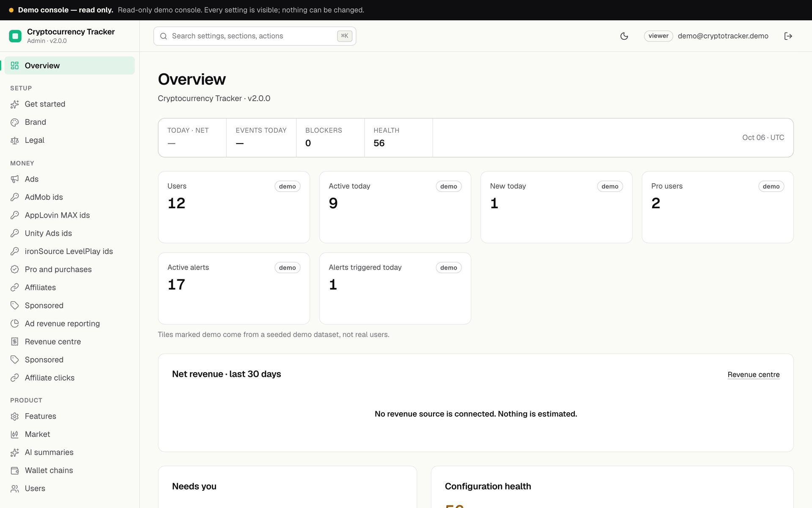Click the Configuration health card heading
Image resolution: width=812 pixels, height=508 pixels.
pos(488,486)
